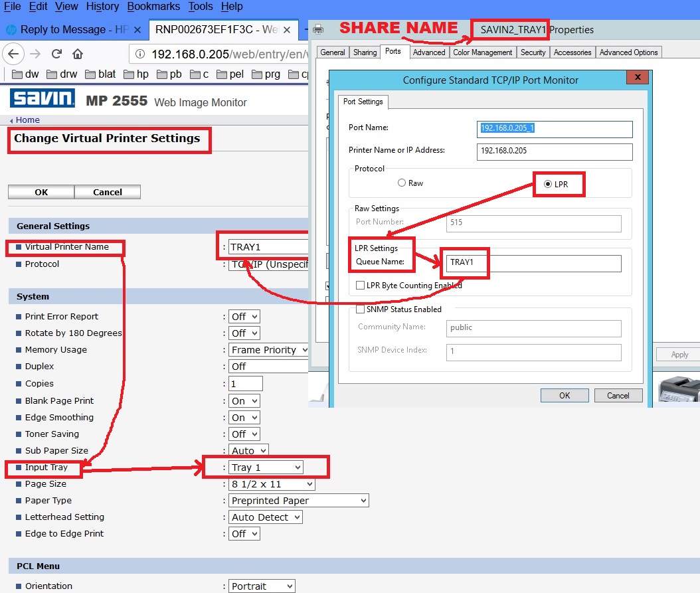Open the 'drw' bookmarks folder
This screenshot has width=700, height=593.
[61, 74]
